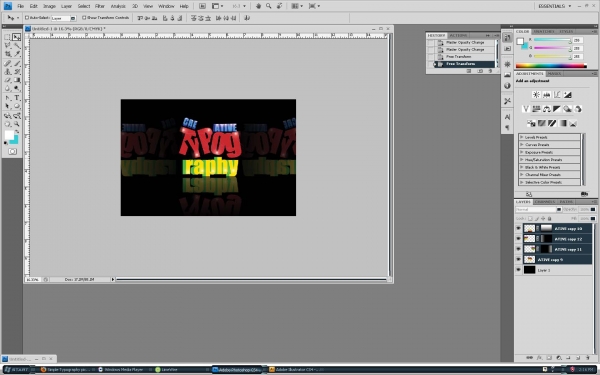
Task: Hide the ATIVE copy 9 layer
Action: pos(518,259)
